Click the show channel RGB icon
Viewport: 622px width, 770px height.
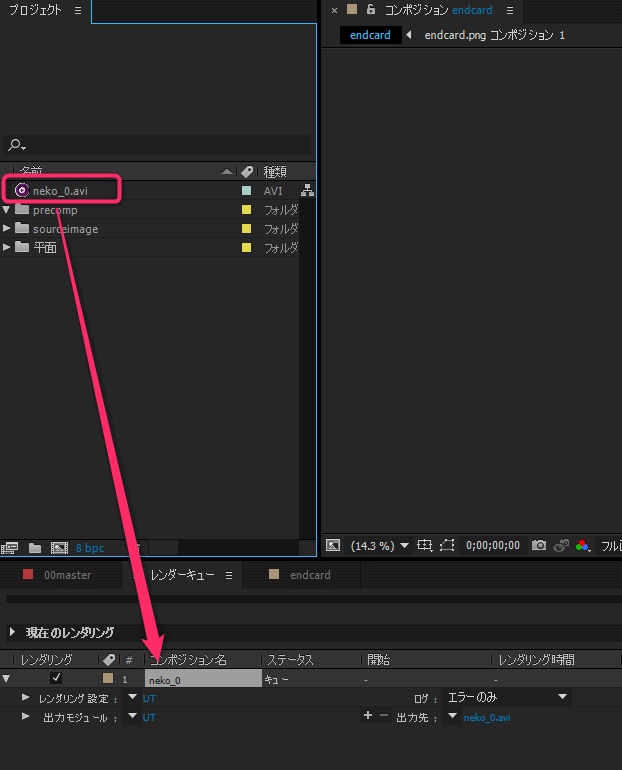[x=583, y=545]
